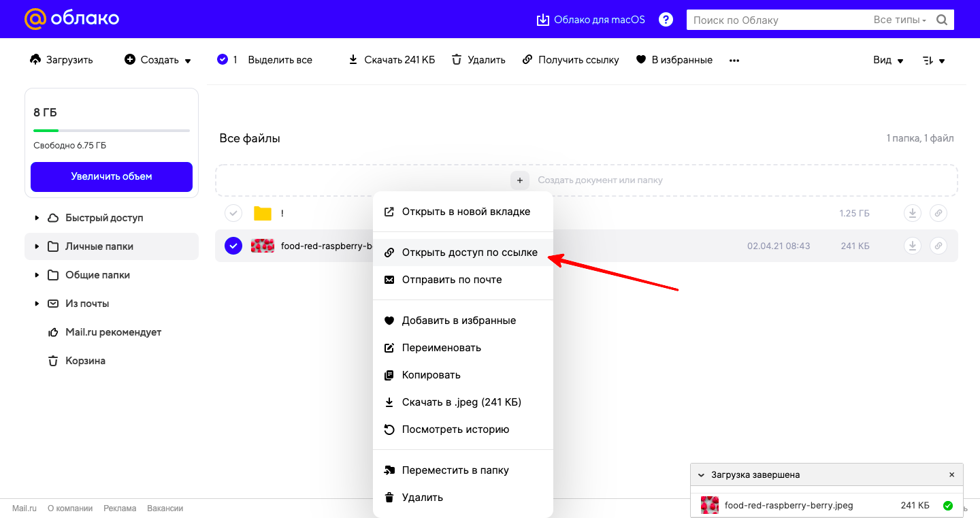980x518 pixels.
Task: Select Переименовать in the context menu
Action: pos(441,348)
